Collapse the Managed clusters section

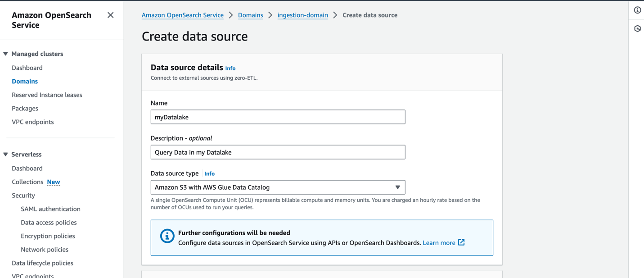[6, 54]
